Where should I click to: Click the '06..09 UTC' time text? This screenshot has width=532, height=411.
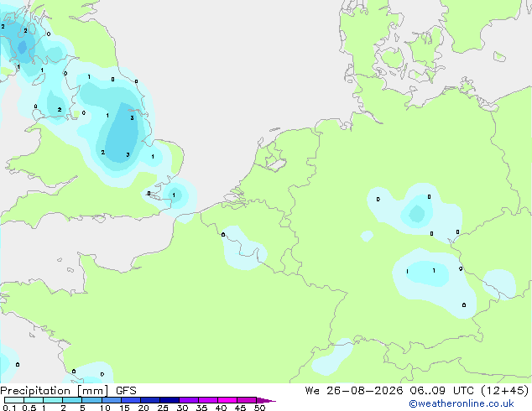441,391
